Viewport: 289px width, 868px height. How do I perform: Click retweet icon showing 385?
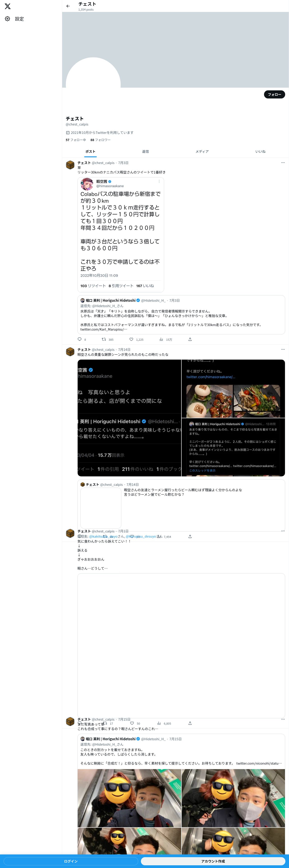[x=104, y=339]
